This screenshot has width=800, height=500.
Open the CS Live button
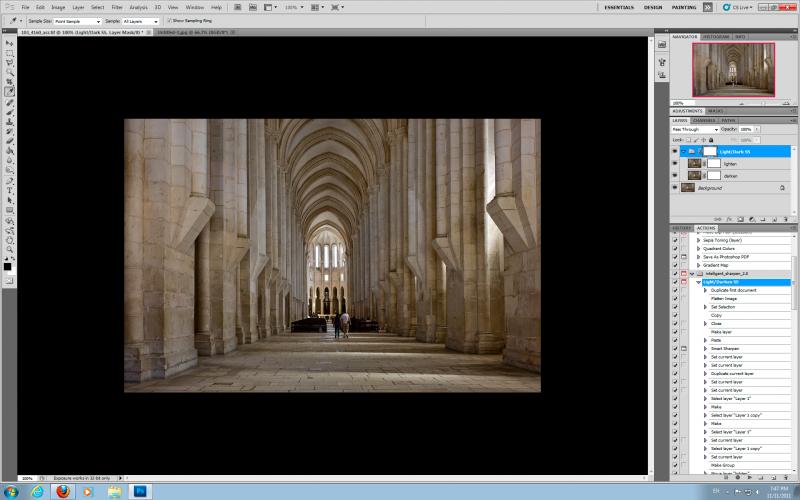(x=738, y=7)
